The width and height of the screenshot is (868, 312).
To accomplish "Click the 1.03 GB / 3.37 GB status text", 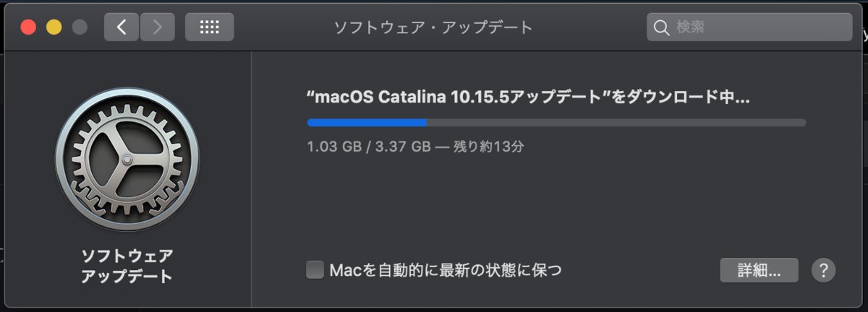I will point(369,147).
